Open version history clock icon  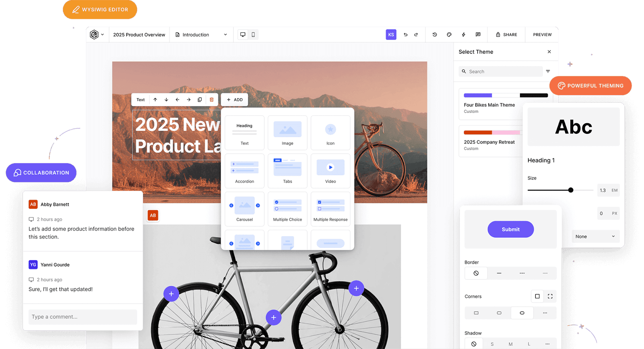[x=435, y=35]
